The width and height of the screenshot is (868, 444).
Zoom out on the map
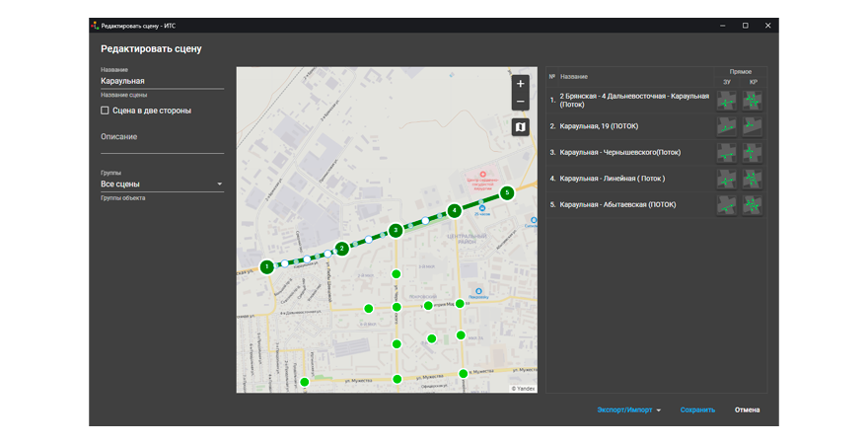point(521,102)
